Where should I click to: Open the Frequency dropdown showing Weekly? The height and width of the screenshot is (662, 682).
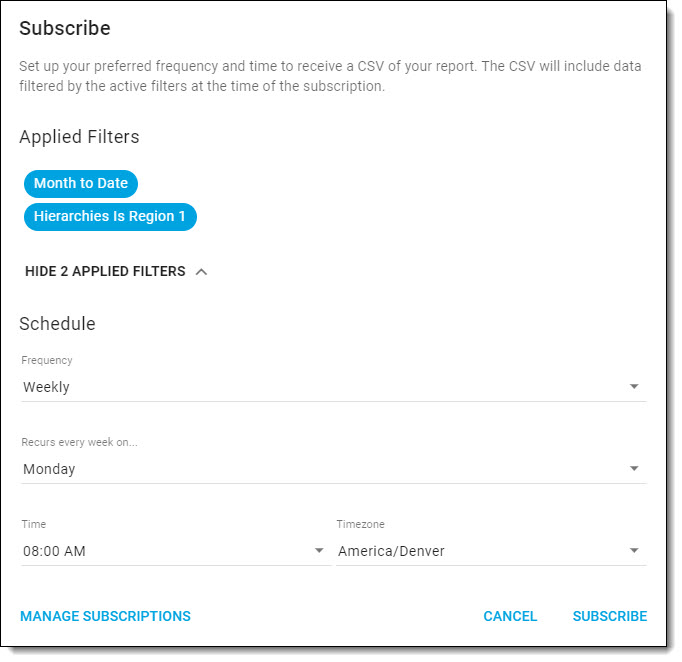click(x=320, y=387)
